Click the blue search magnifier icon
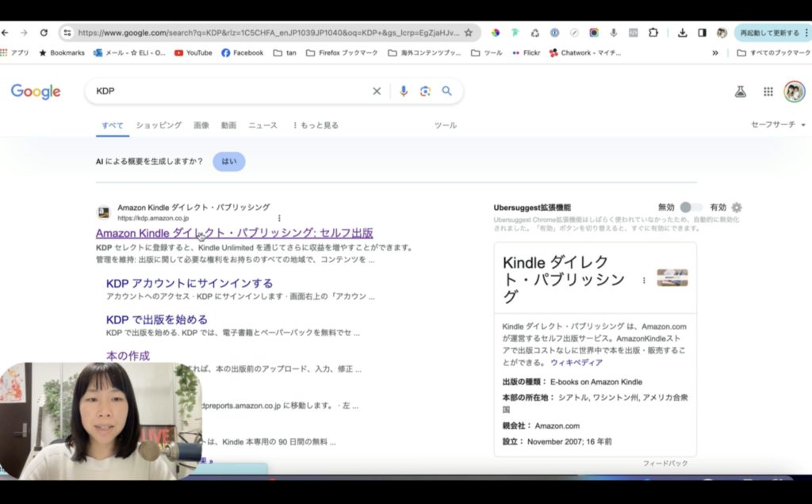Screen dimensions: 812x504 click(x=447, y=91)
